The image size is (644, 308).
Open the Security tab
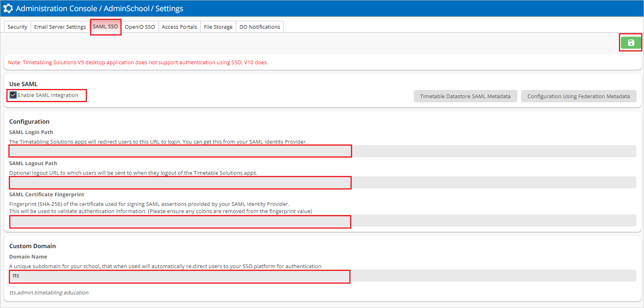pos(18,27)
